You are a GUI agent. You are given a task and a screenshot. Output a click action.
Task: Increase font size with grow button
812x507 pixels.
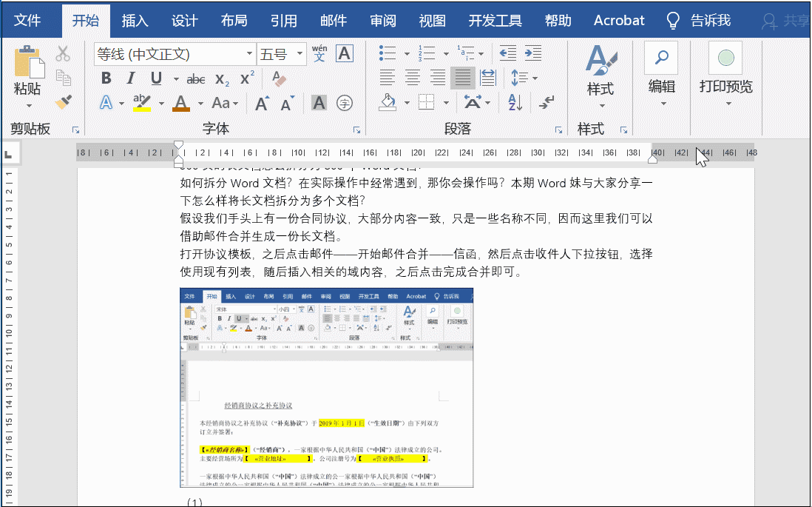click(x=263, y=103)
